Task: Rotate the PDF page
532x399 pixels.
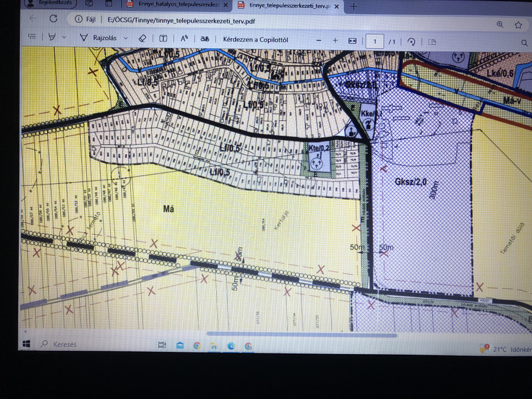Action: pos(411,42)
